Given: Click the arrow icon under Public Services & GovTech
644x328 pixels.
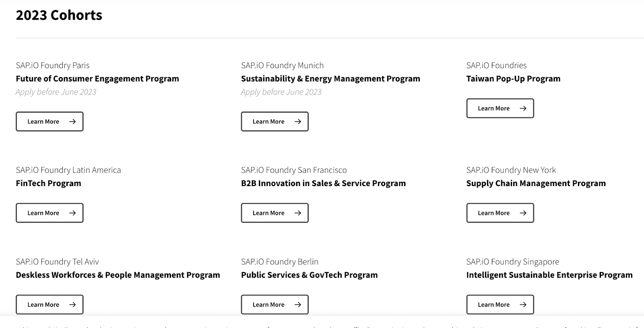Looking at the screenshot, I should click(298, 305).
